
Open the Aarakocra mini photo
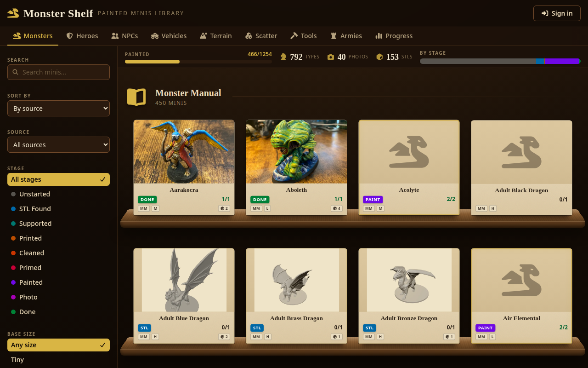tap(184, 152)
